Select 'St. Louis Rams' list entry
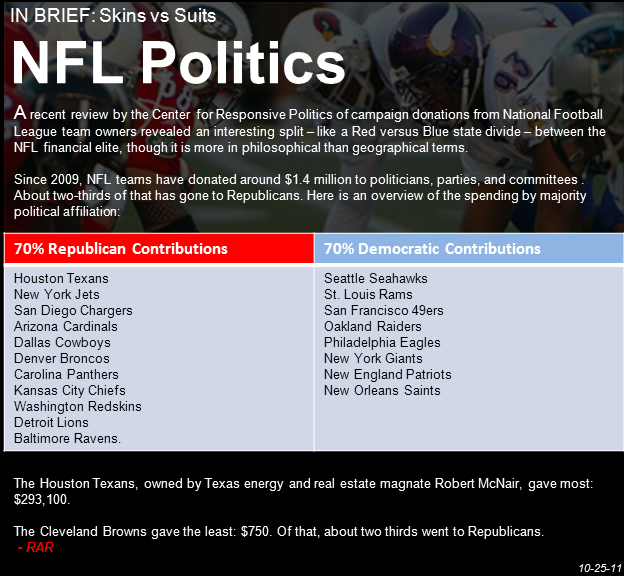 (x=368, y=294)
